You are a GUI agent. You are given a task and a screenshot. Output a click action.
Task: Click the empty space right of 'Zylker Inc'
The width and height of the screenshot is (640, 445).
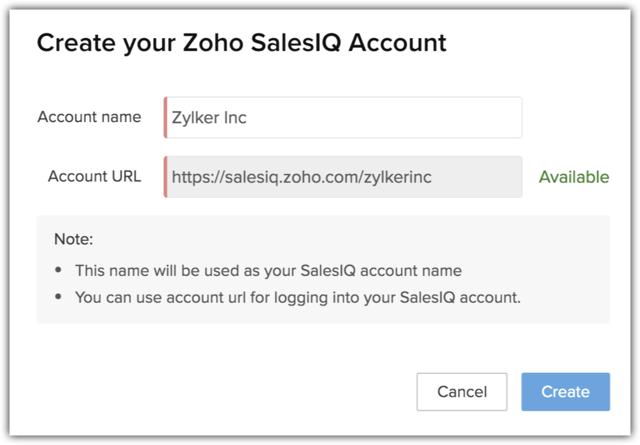pyautogui.click(x=400, y=117)
